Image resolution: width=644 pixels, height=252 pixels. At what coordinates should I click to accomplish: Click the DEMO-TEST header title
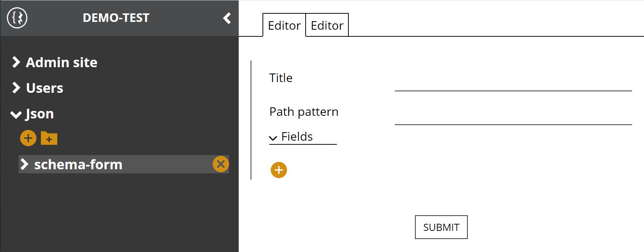pos(116,18)
